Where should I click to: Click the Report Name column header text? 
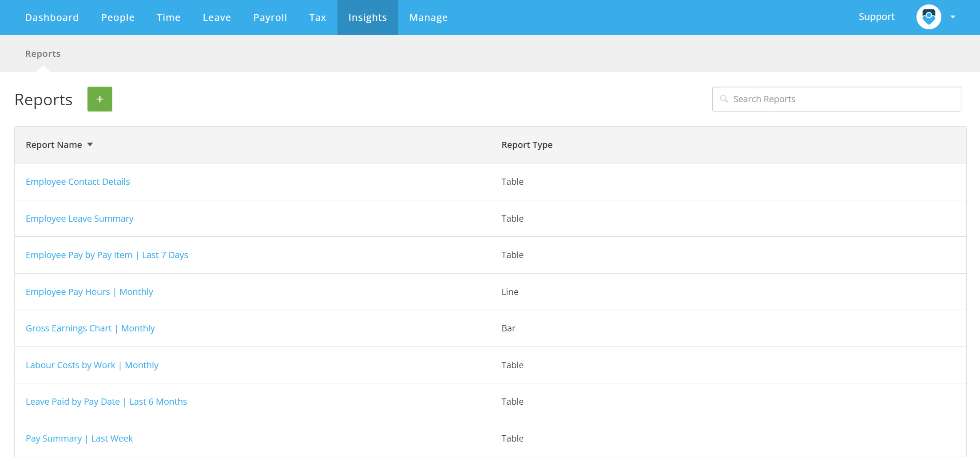point(54,145)
